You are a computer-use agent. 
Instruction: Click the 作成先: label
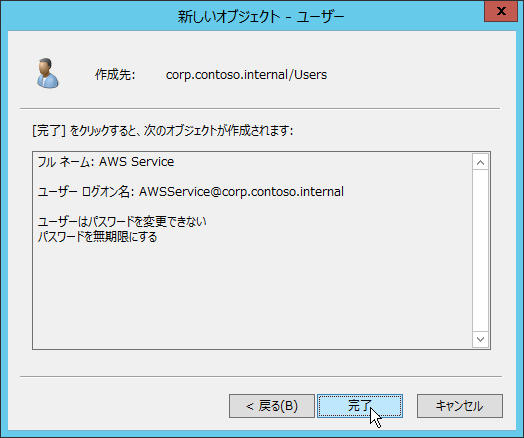(115, 75)
